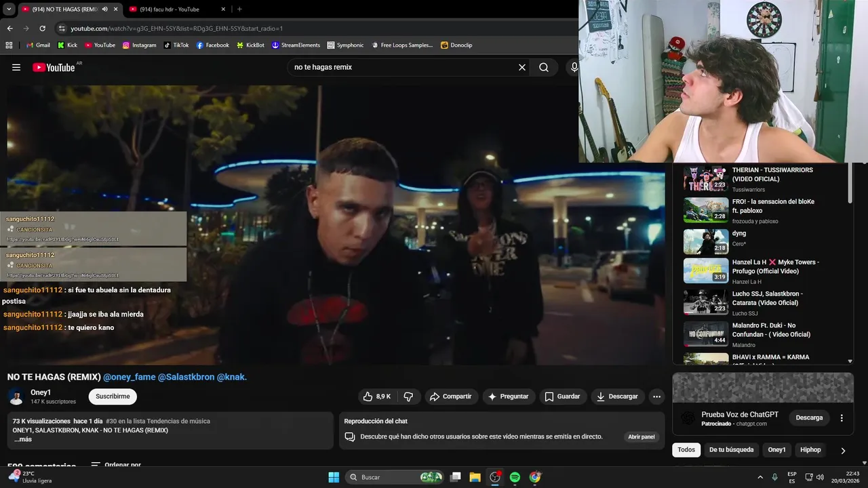Open the Chrome apps grid in bookmarks bar

pyautogui.click(x=9, y=45)
